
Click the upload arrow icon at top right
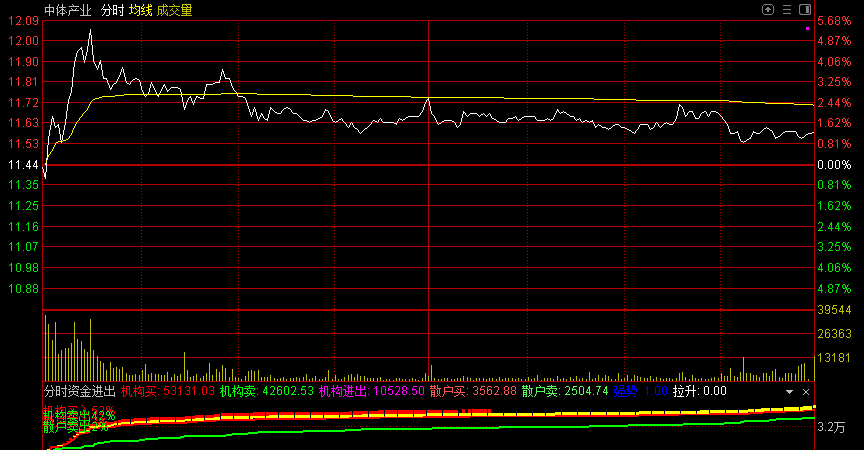click(768, 9)
